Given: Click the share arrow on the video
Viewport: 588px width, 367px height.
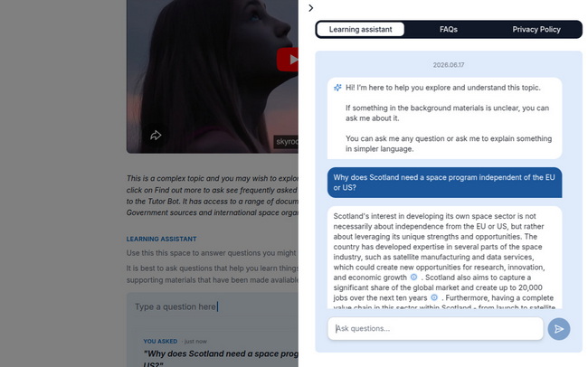Looking at the screenshot, I should [156, 136].
